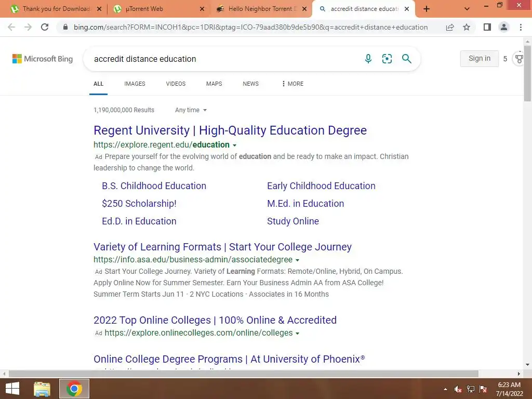Image resolution: width=532 pixels, height=399 pixels.
Task: Search using an image icon
Action: (387, 59)
